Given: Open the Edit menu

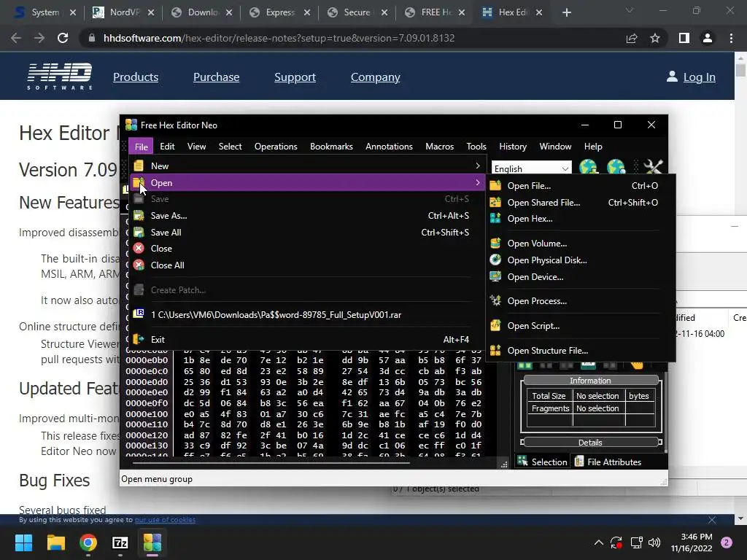Looking at the screenshot, I should (167, 146).
